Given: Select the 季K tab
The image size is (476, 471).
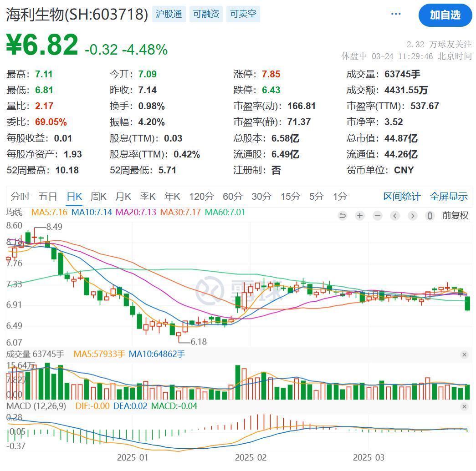Looking at the screenshot, I should [x=148, y=197].
